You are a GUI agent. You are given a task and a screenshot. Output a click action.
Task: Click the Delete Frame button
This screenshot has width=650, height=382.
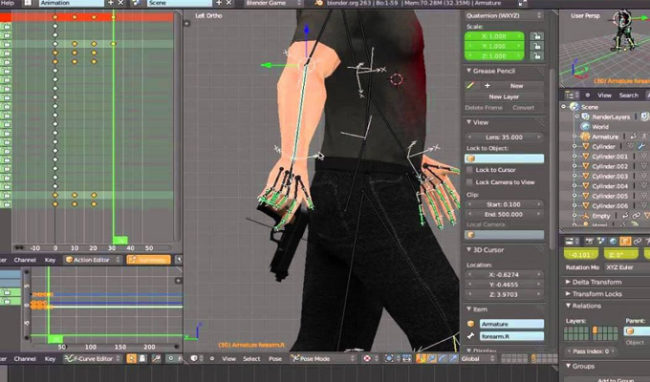[483, 108]
